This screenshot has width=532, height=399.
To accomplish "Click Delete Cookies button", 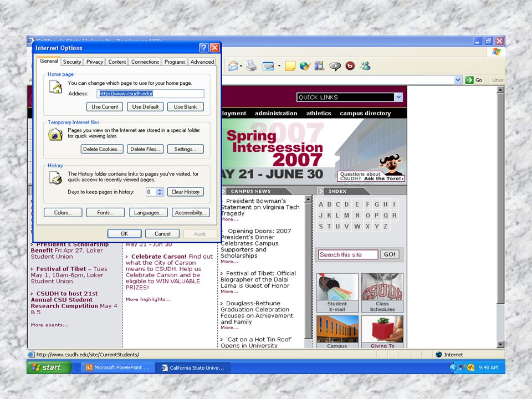I will pos(102,149).
